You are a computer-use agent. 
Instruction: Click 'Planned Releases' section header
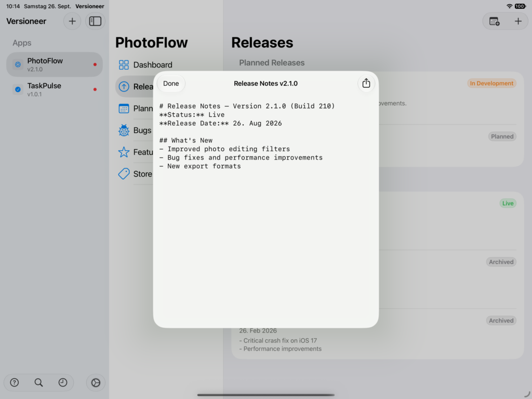(272, 63)
